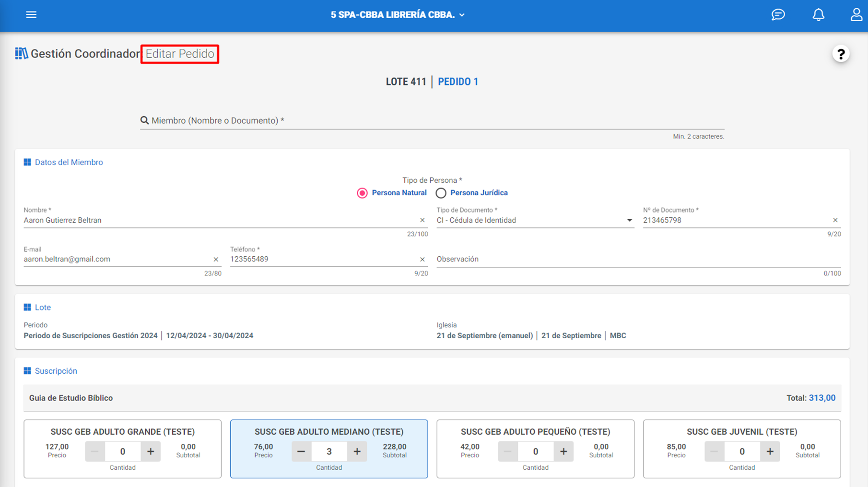Select Persona Natural radio button
Viewport: 868px width, 487px height.
tap(362, 193)
